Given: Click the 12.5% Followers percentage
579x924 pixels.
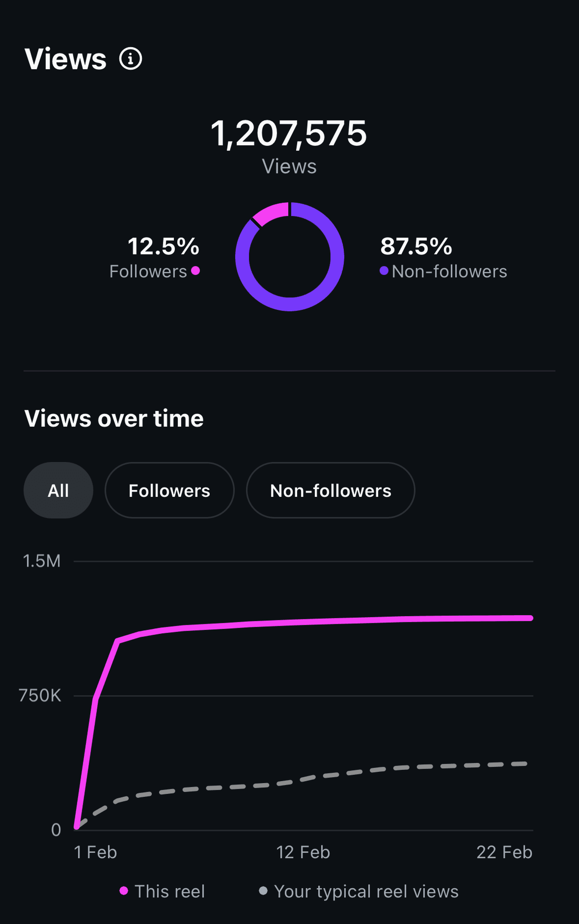Looking at the screenshot, I should (164, 246).
